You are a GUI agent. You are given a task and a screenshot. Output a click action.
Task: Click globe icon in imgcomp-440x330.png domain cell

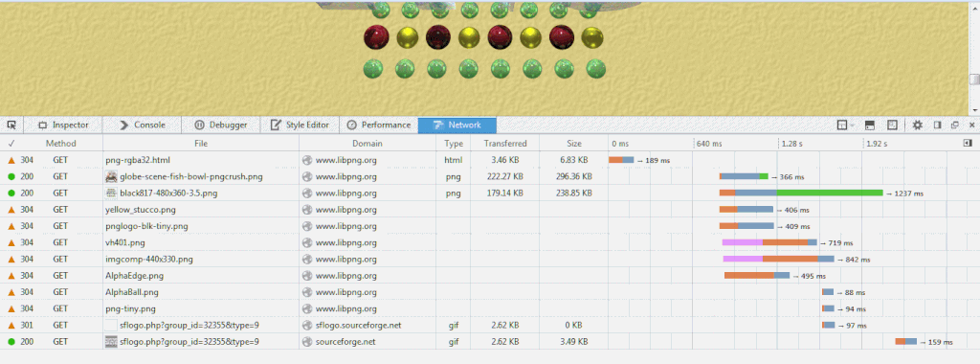click(x=307, y=259)
